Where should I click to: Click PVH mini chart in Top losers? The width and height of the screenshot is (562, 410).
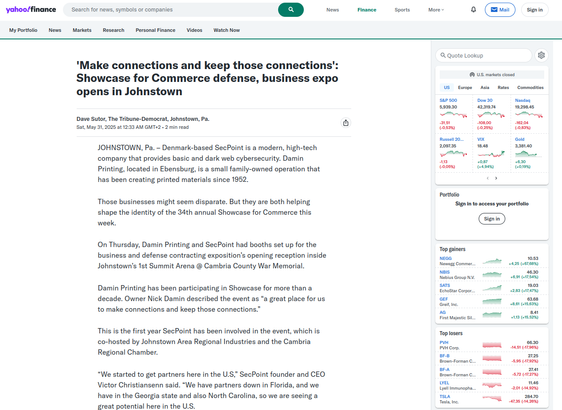point(492,345)
